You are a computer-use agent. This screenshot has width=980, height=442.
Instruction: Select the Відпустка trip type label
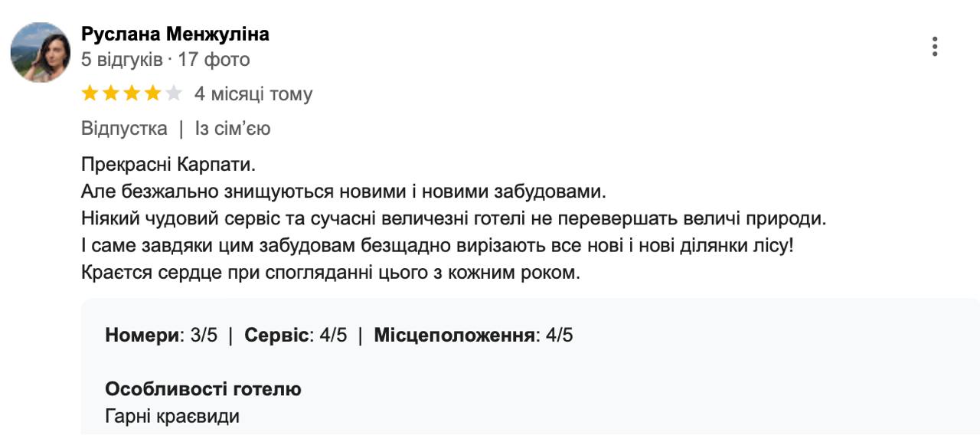(x=124, y=129)
